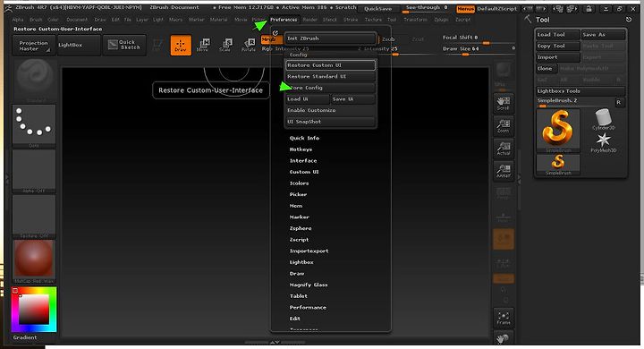Open the Alpha menu
The width and height of the screenshot is (644, 349).
(x=18, y=20)
